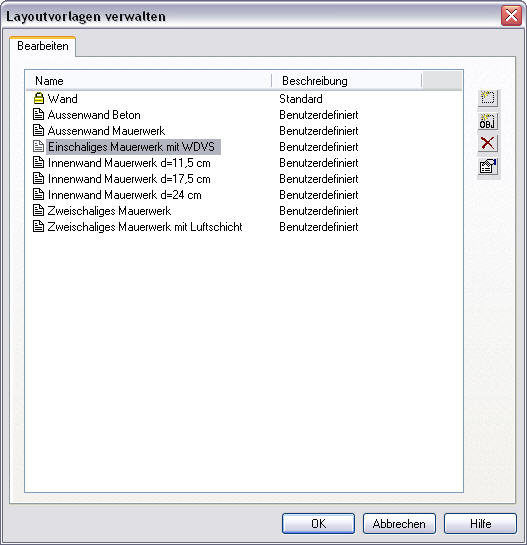527x545 pixels.
Task: Open the template properties icon
Action: [488, 167]
